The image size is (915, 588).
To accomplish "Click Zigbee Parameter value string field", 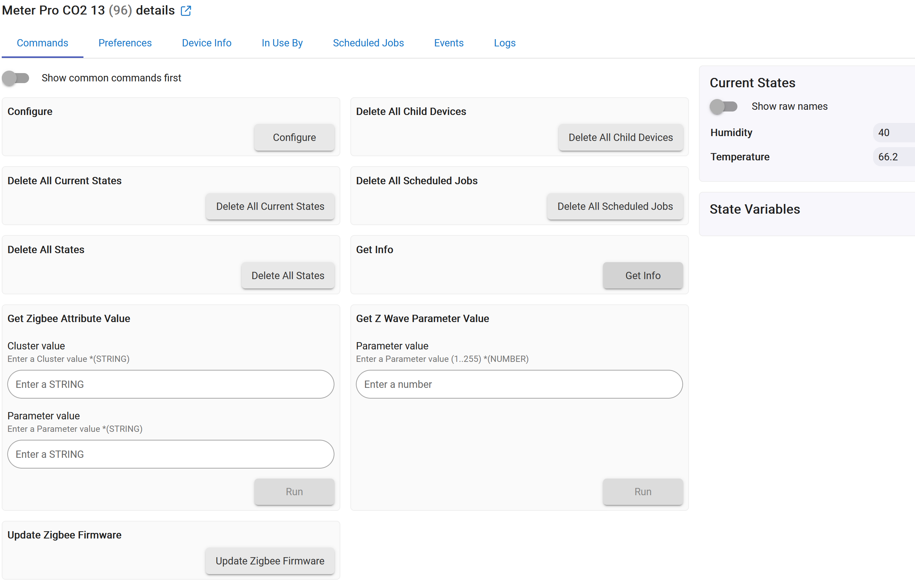I will [170, 454].
